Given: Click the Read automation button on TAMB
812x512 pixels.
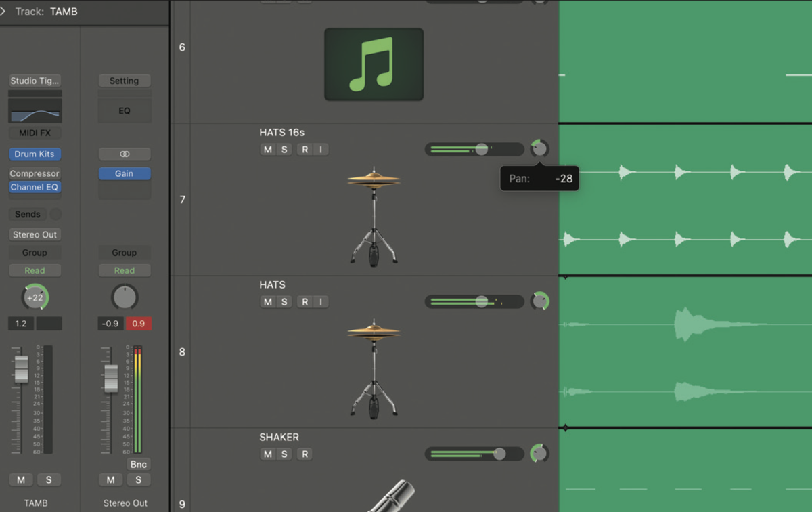Looking at the screenshot, I should pos(35,270).
